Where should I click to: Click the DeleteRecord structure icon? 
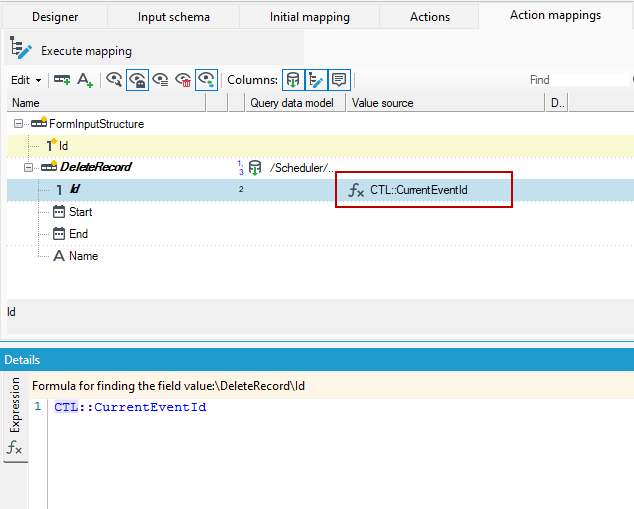pyautogui.click(x=49, y=166)
